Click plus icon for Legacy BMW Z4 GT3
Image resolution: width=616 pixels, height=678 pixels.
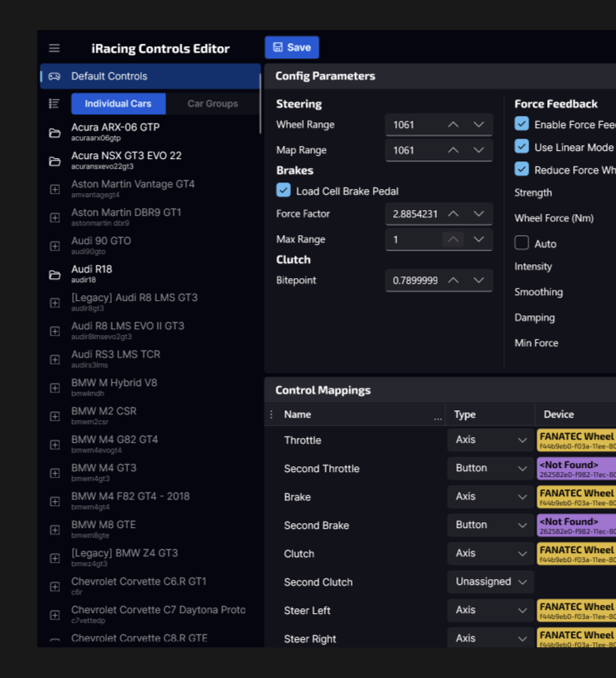pos(54,558)
